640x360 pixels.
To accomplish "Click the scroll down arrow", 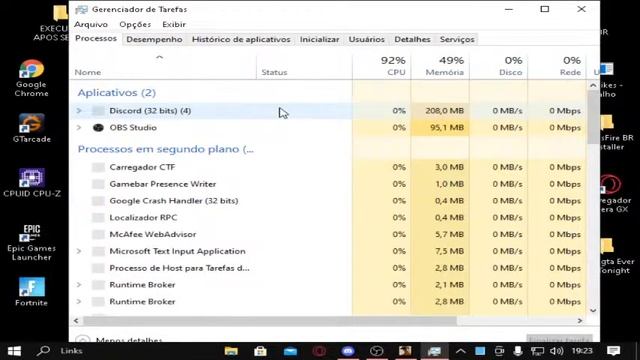I will tap(593, 311).
